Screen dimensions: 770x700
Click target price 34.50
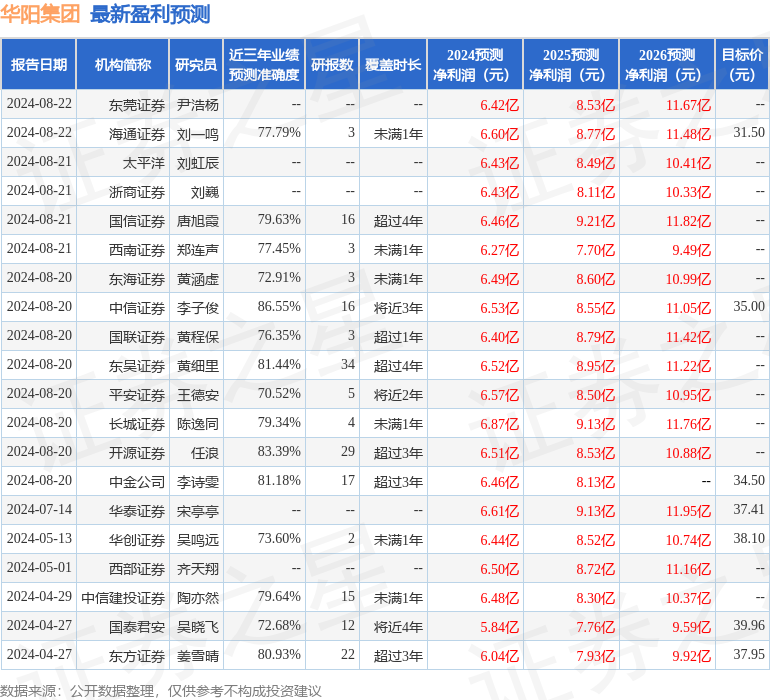click(749, 480)
